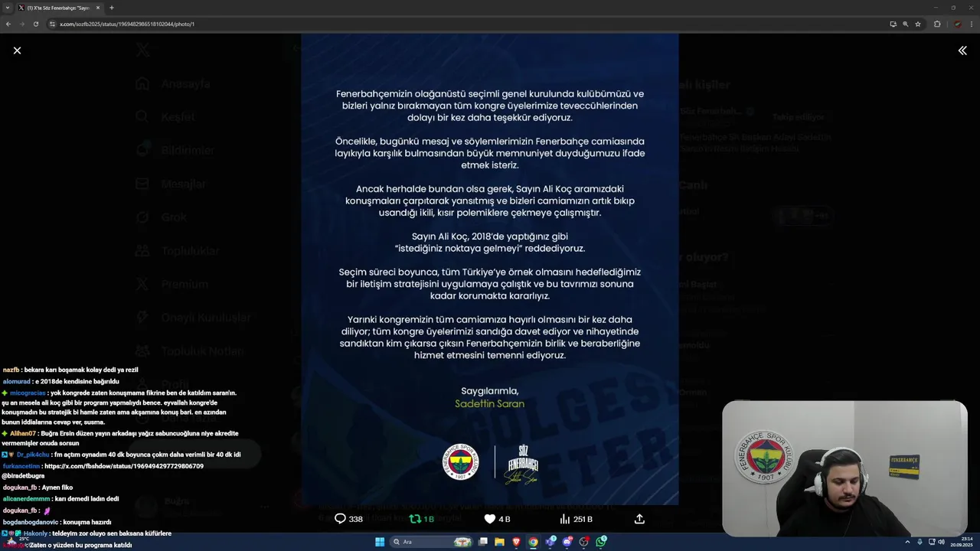980x551 pixels.
Task: Open the browser extensions puzzle icon
Action: click(x=937, y=24)
